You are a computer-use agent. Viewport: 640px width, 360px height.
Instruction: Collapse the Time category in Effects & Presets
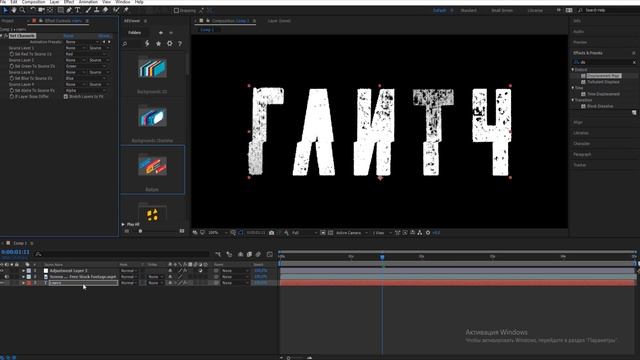point(573,88)
